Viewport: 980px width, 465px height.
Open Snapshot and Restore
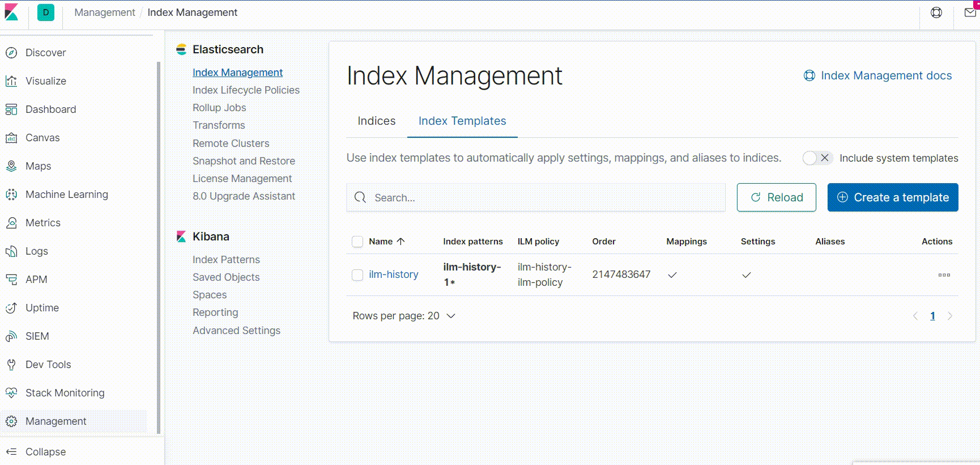244,161
